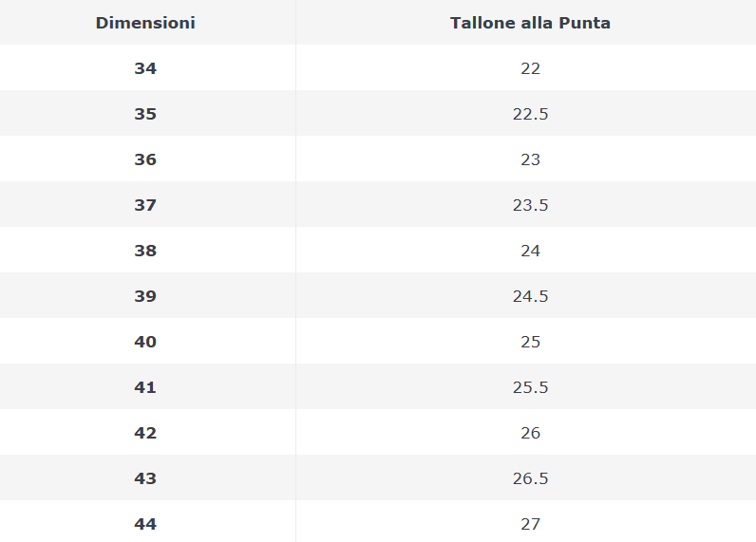Click the 26.5 heel-to-toe value
This screenshot has width=756, height=542.
[530, 478]
